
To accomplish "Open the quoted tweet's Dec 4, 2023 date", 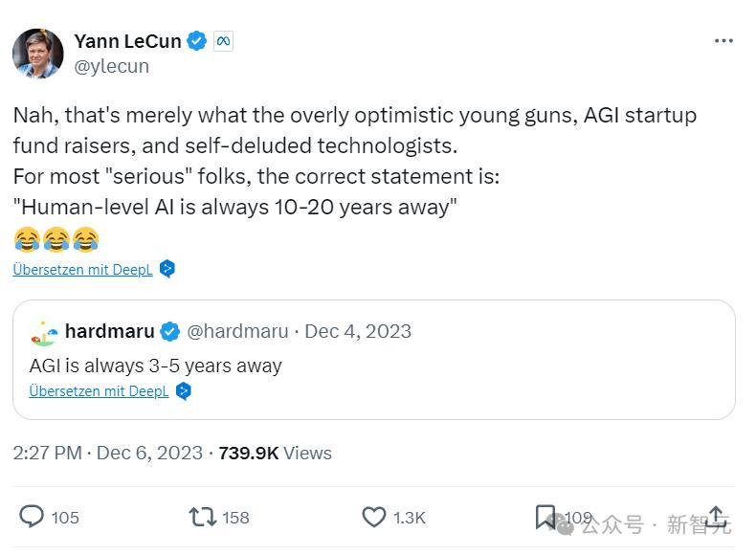I will 358,331.
